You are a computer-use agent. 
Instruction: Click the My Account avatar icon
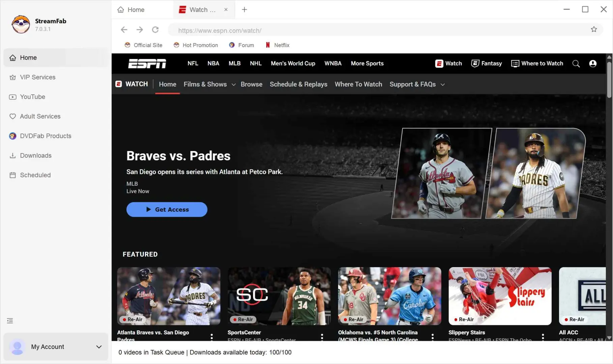pos(17,347)
